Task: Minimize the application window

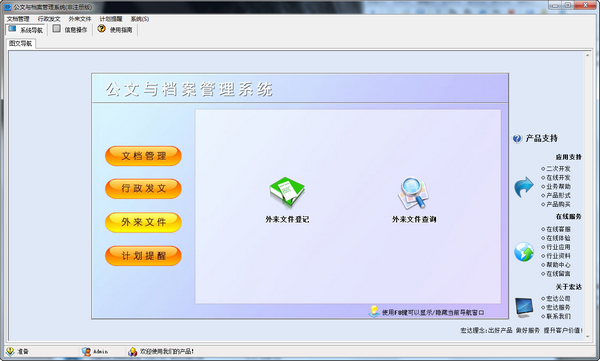Action: pyautogui.click(x=554, y=5)
